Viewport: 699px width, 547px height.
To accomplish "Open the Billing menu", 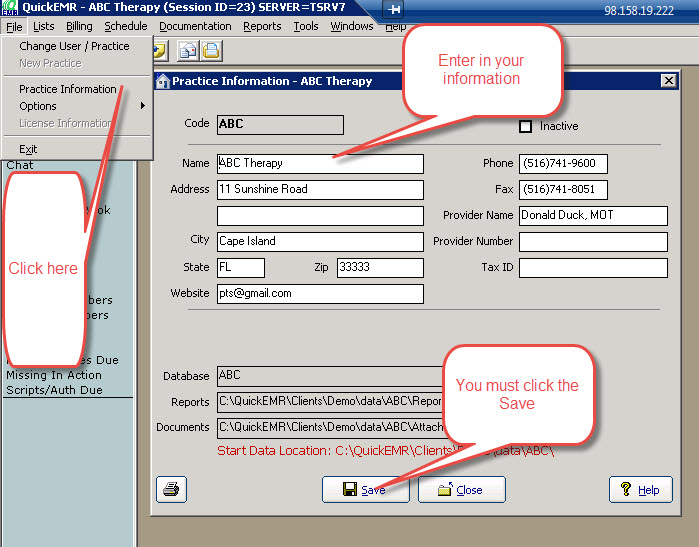I will coord(79,27).
